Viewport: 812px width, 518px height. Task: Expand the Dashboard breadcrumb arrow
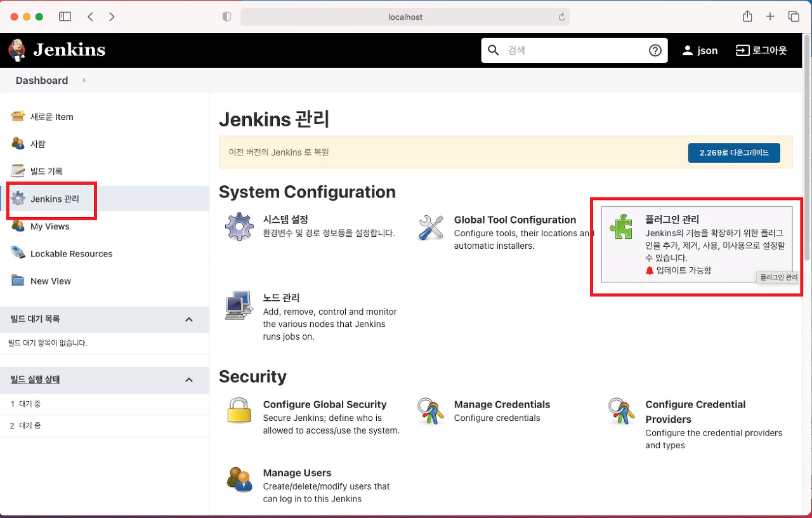(x=84, y=80)
